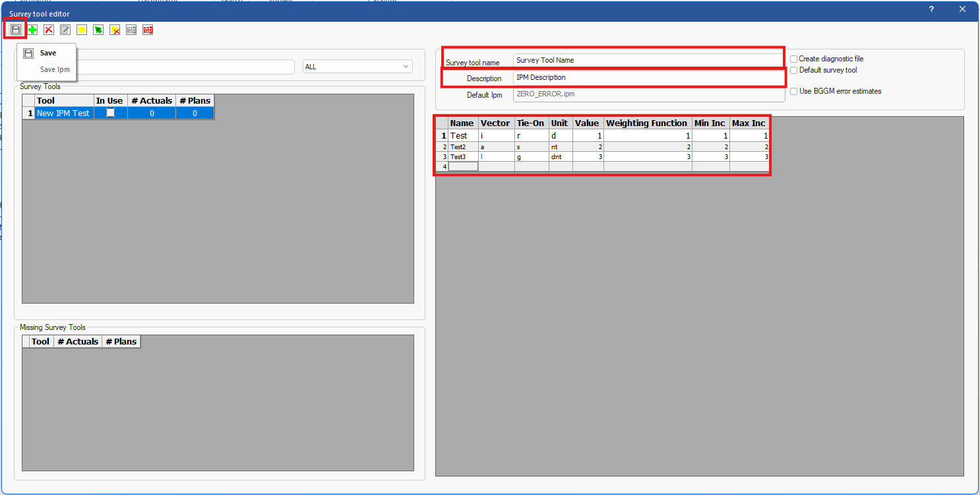
Task: Toggle Use BGGM error estimates checkbox
Action: point(794,91)
